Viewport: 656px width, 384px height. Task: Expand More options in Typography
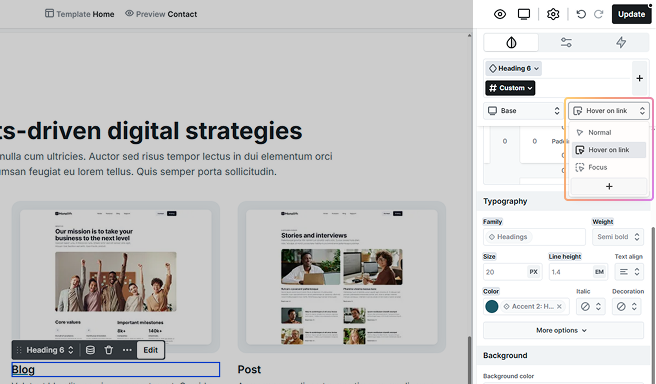click(x=563, y=330)
